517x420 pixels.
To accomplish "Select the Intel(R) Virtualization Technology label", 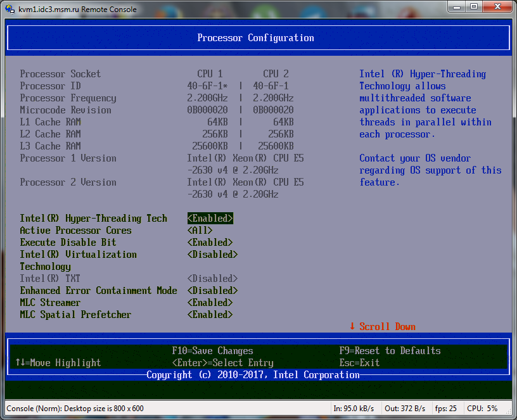I will (78, 260).
